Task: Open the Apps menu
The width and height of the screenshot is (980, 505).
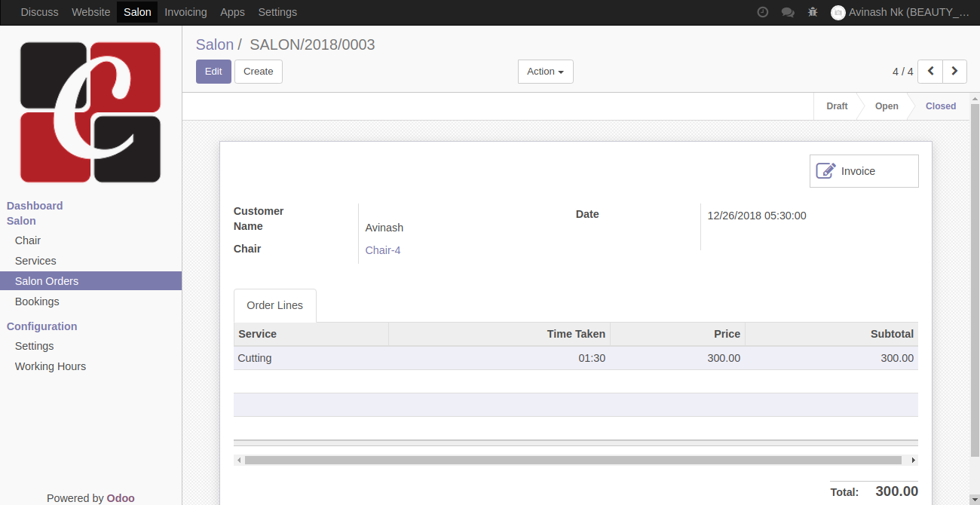Action: [x=232, y=12]
